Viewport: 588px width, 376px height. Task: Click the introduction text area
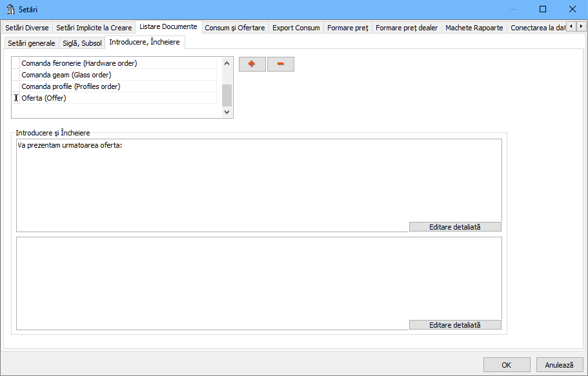[x=258, y=181]
